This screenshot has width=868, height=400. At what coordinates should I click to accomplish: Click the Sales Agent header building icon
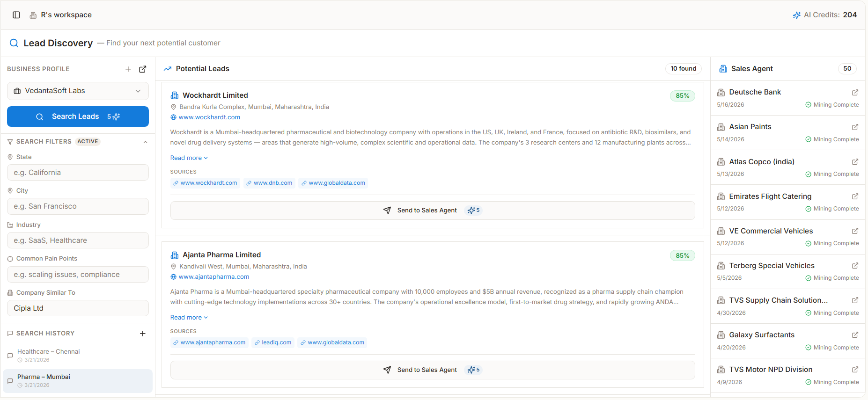(723, 69)
